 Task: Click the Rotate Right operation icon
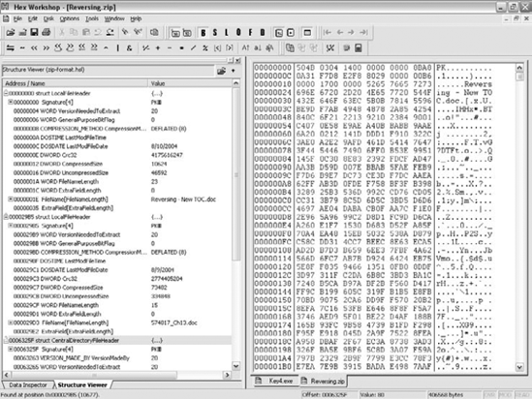click(70, 48)
